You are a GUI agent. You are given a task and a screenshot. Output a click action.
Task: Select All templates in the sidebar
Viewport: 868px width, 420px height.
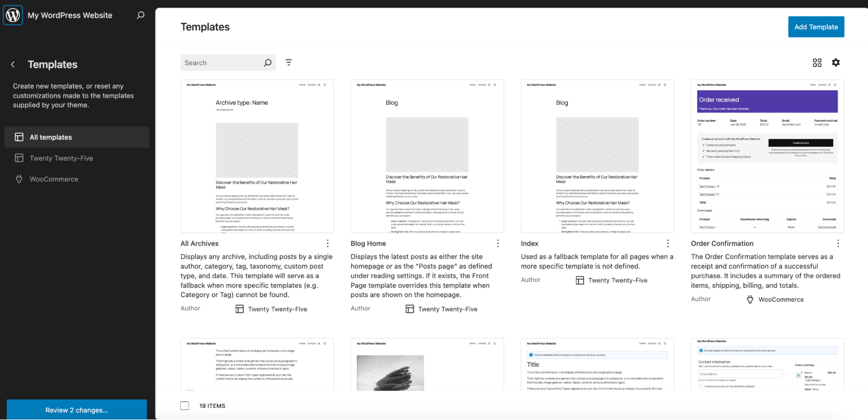50,137
